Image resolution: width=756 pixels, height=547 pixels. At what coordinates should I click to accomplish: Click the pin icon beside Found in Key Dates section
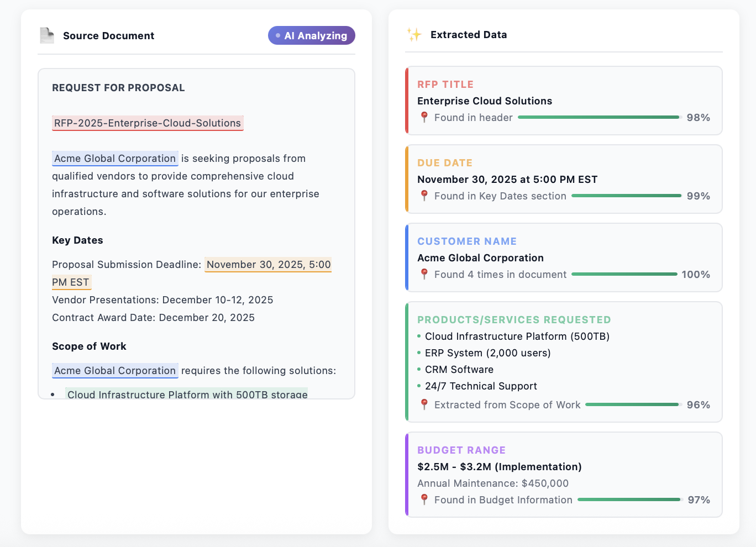[424, 196]
